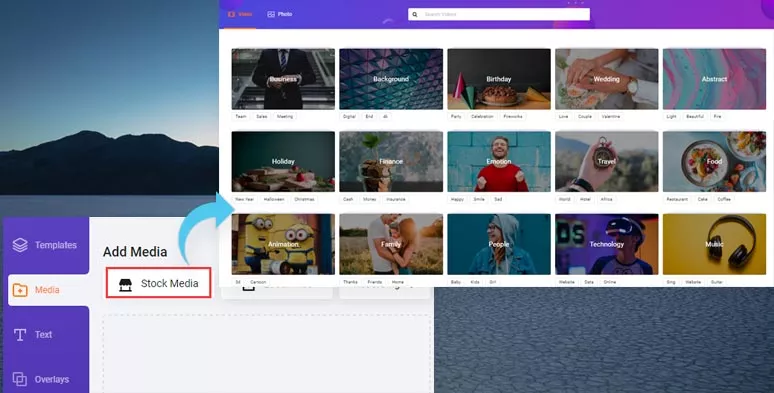This screenshot has height=393, width=774.
Task: Select the Valentine tag
Action: (x=611, y=117)
